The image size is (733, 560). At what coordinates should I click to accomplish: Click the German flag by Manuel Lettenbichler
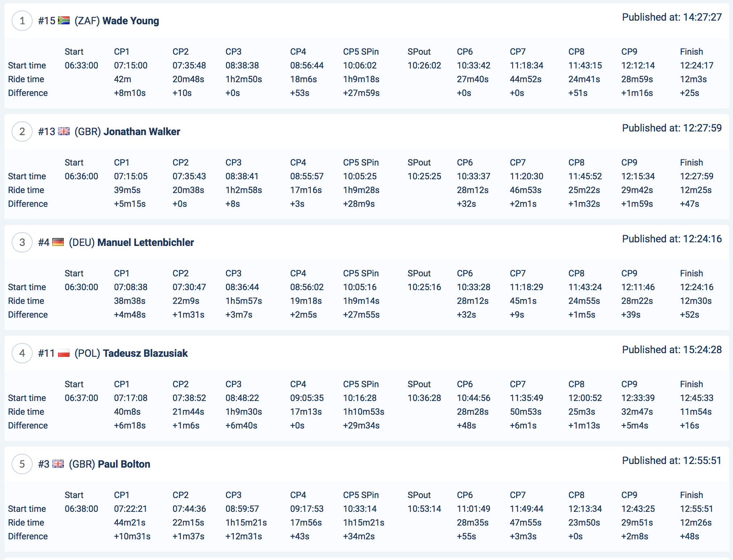(58, 242)
